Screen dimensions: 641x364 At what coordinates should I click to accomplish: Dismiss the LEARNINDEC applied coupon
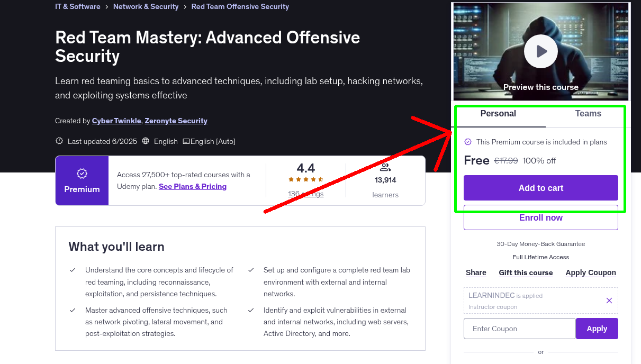(x=609, y=300)
